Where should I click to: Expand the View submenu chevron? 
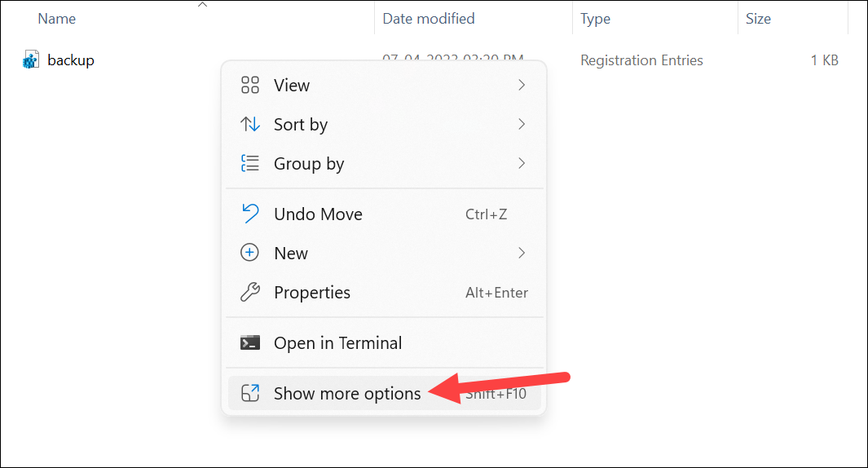click(522, 85)
